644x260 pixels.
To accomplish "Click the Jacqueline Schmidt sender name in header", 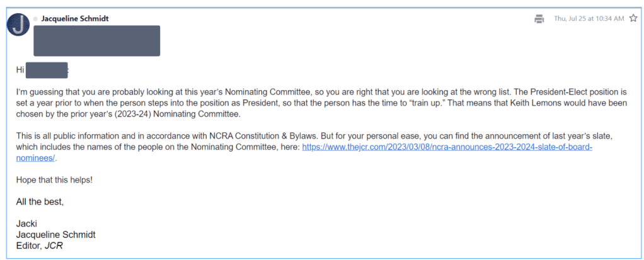I will (x=75, y=19).
